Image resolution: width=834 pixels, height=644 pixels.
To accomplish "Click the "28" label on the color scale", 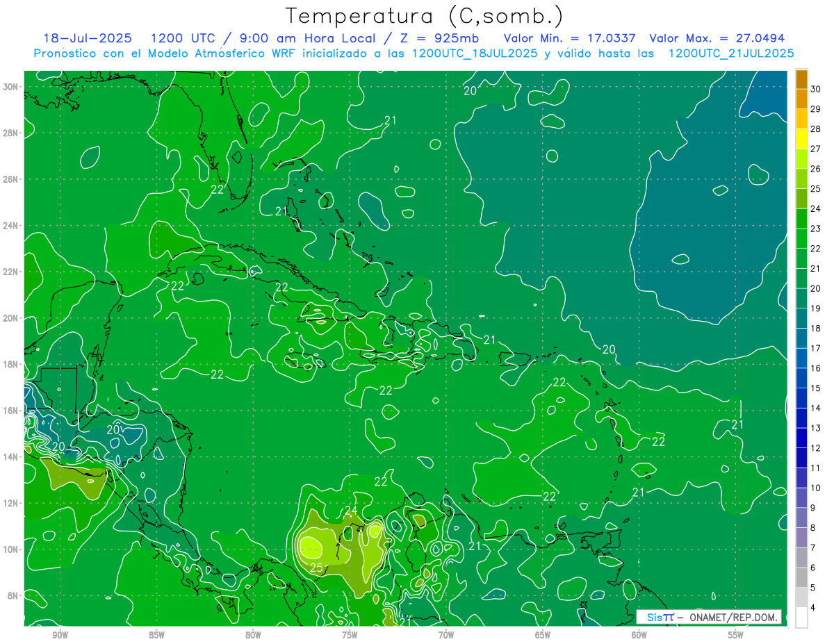I will 816,129.
